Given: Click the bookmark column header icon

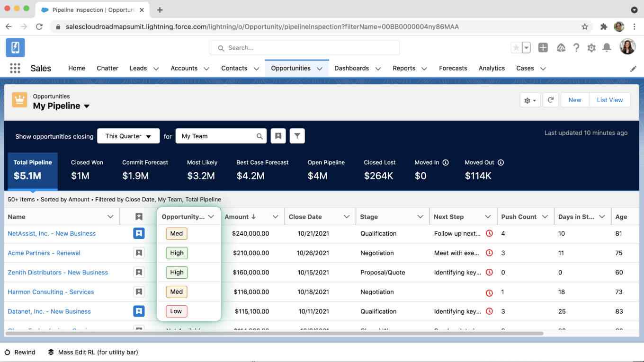Looking at the screenshot, I should [x=139, y=217].
